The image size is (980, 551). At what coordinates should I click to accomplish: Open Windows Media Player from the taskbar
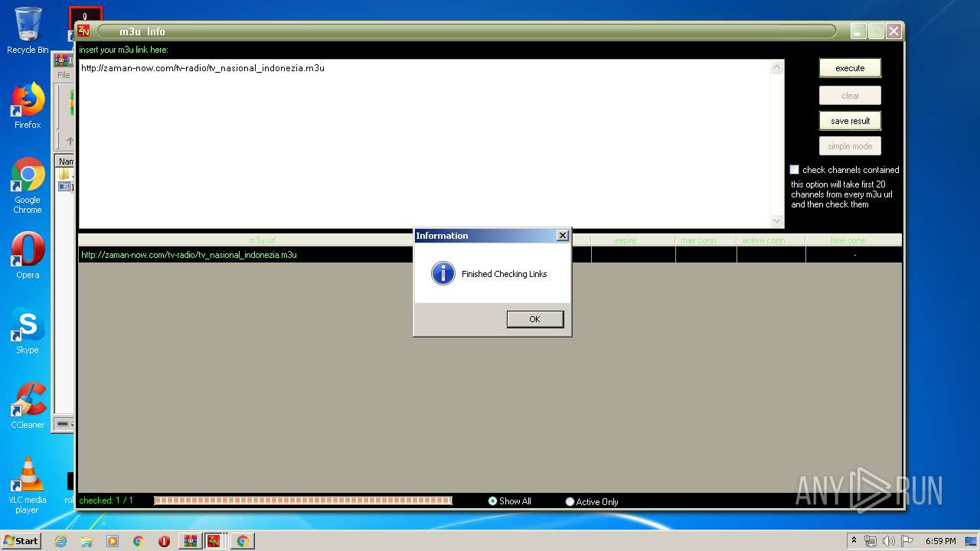tap(113, 541)
